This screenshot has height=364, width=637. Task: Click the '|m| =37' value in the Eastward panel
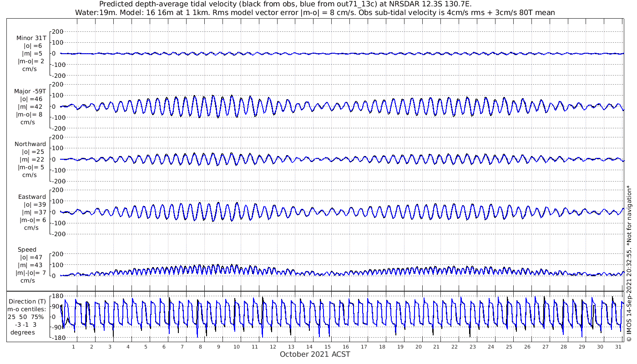click(33, 212)
